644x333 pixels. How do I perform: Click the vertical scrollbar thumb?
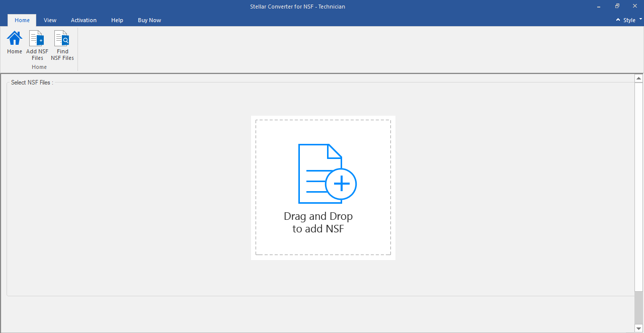[638, 186]
